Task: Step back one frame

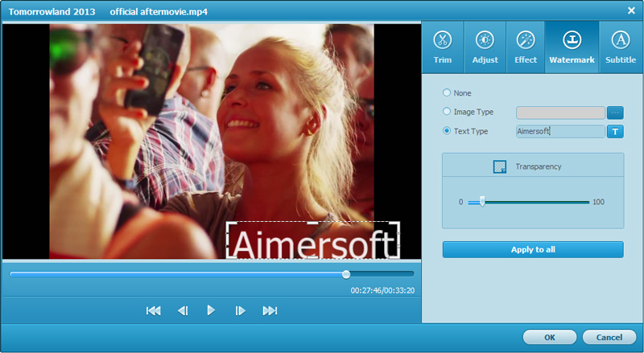Action: (x=183, y=310)
